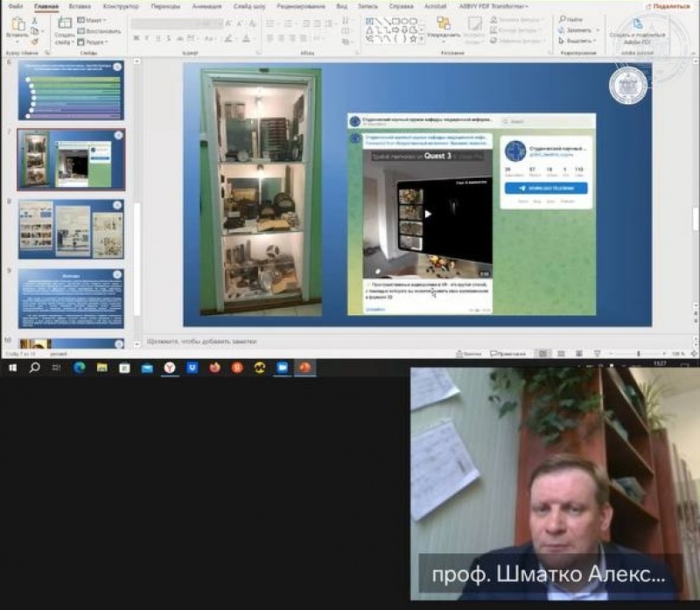The height and width of the screenshot is (610, 700).
Task: Click the notes placeholder below the slide
Action: 202,341
